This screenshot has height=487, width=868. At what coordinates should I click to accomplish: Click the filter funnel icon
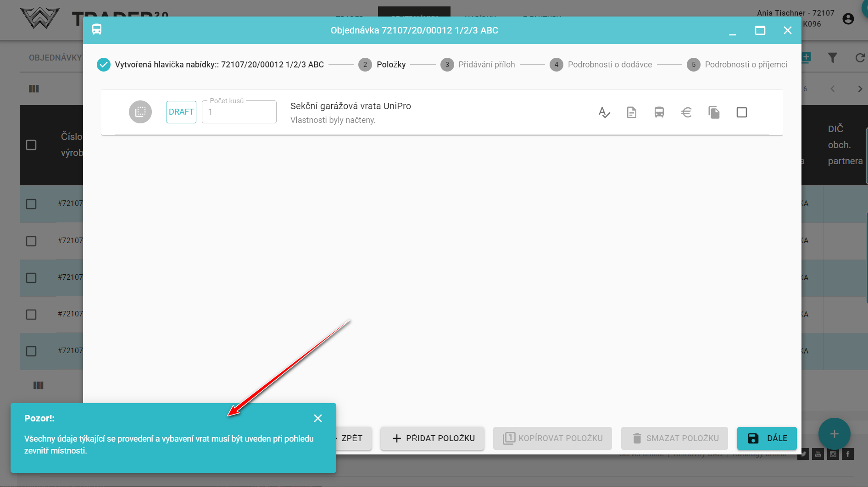833,58
